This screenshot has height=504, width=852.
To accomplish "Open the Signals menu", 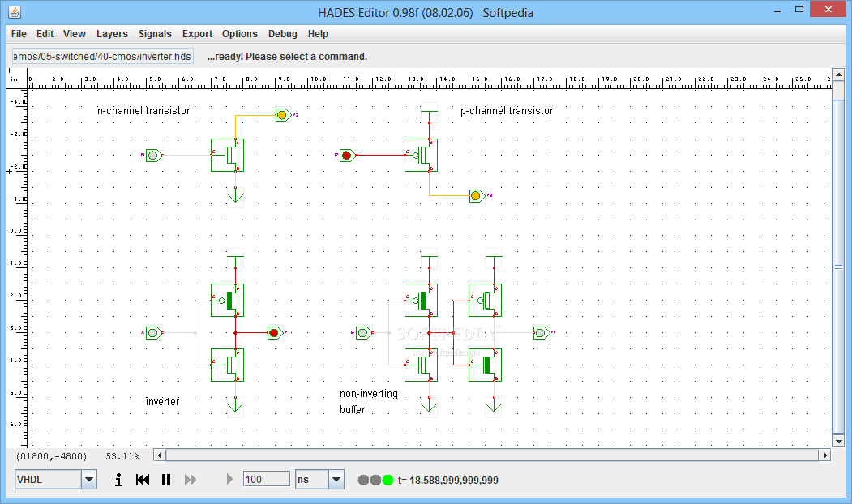I will coord(155,34).
